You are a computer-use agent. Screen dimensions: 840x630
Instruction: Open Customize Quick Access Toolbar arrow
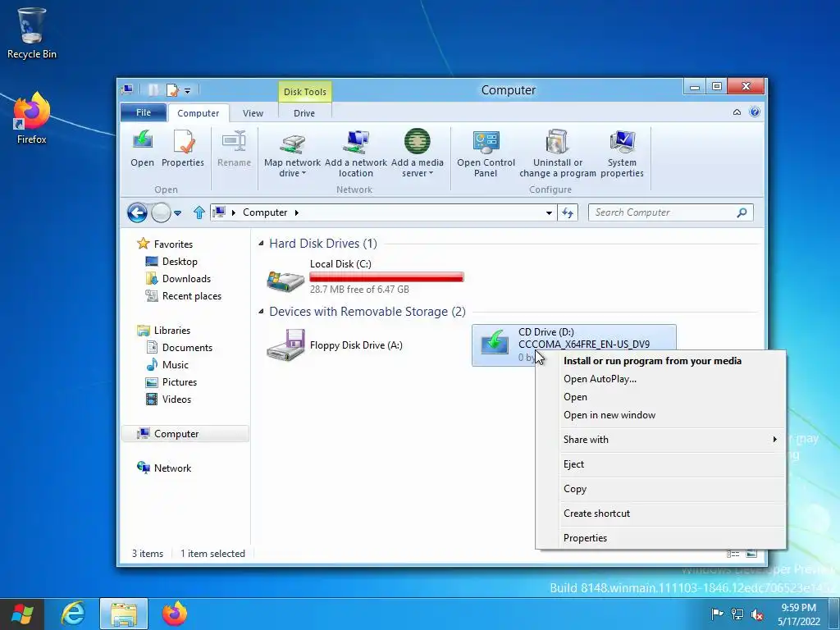[188, 90]
